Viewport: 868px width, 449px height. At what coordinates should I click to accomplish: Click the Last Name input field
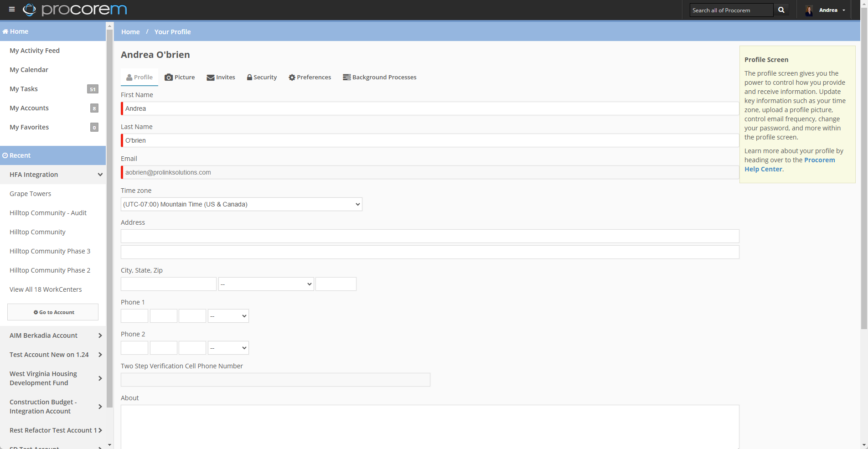tap(430, 140)
